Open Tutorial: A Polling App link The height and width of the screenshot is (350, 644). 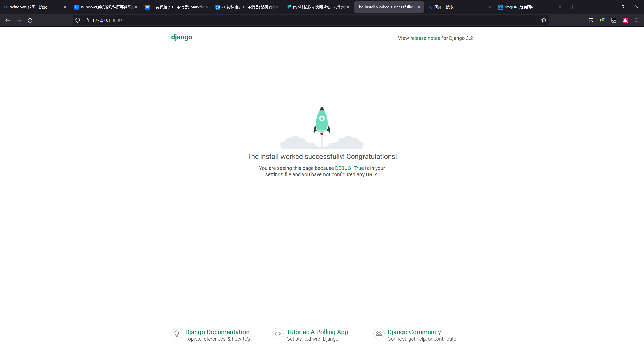pyautogui.click(x=317, y=332)
